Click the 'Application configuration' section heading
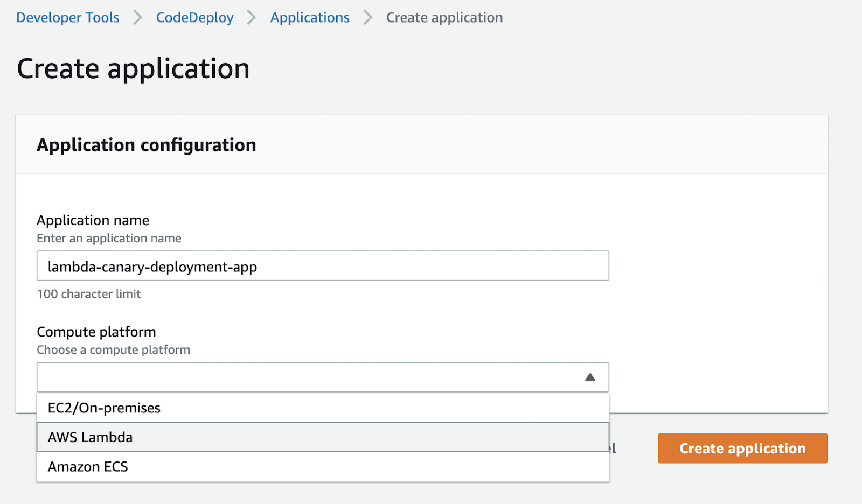The height and width of the screenshot is (504, 862). point(147,145)
